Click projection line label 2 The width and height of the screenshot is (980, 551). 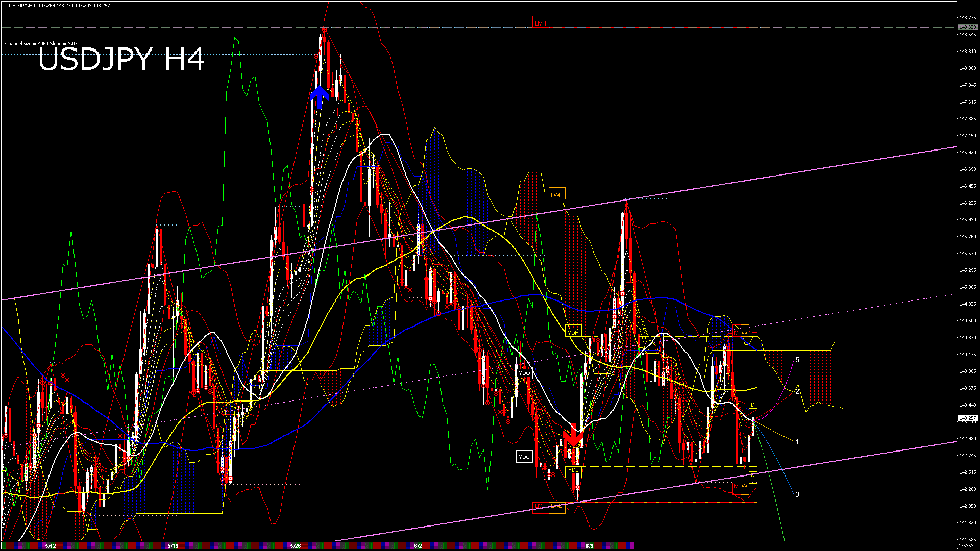pos(797,391)
